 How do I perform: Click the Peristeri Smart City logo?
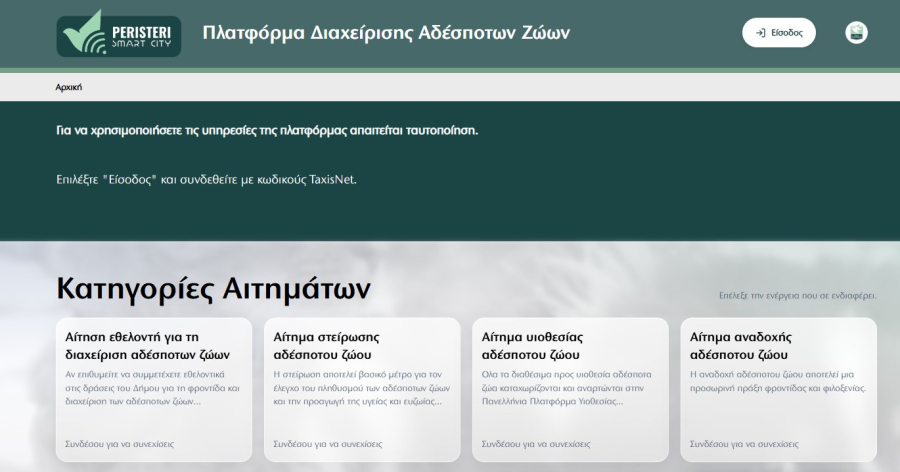(x=119, y=33)
